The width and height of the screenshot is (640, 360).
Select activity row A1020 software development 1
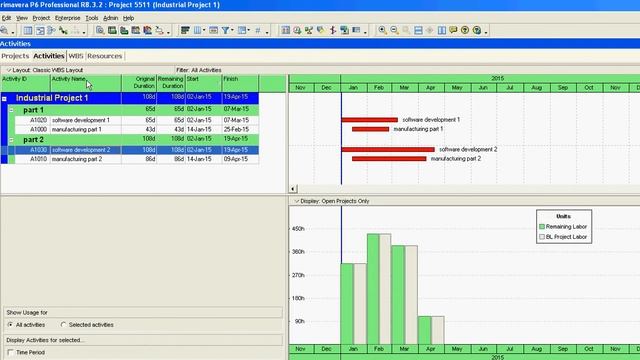coord(137,120)
